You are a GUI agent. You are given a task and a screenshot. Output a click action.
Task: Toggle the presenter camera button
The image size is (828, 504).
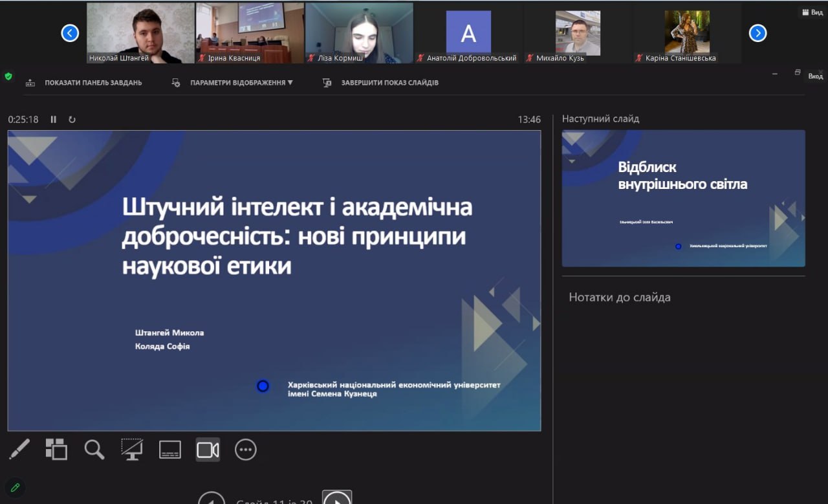208,449
